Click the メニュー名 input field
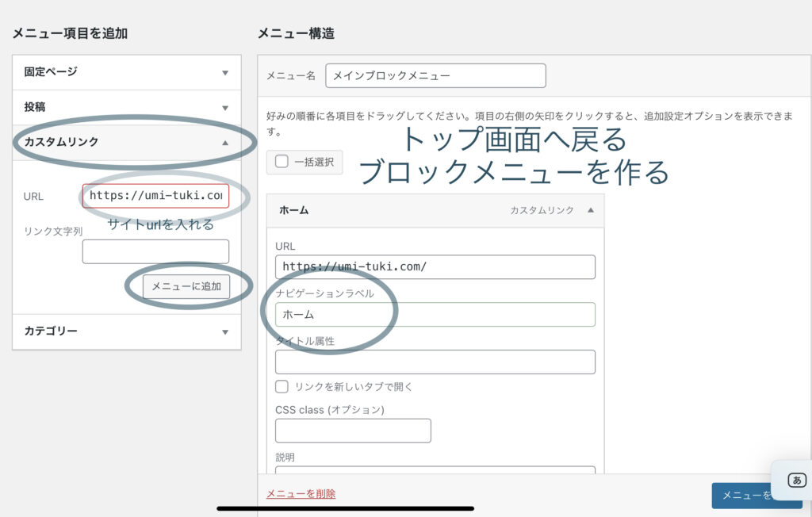 [x=435, y=76]
